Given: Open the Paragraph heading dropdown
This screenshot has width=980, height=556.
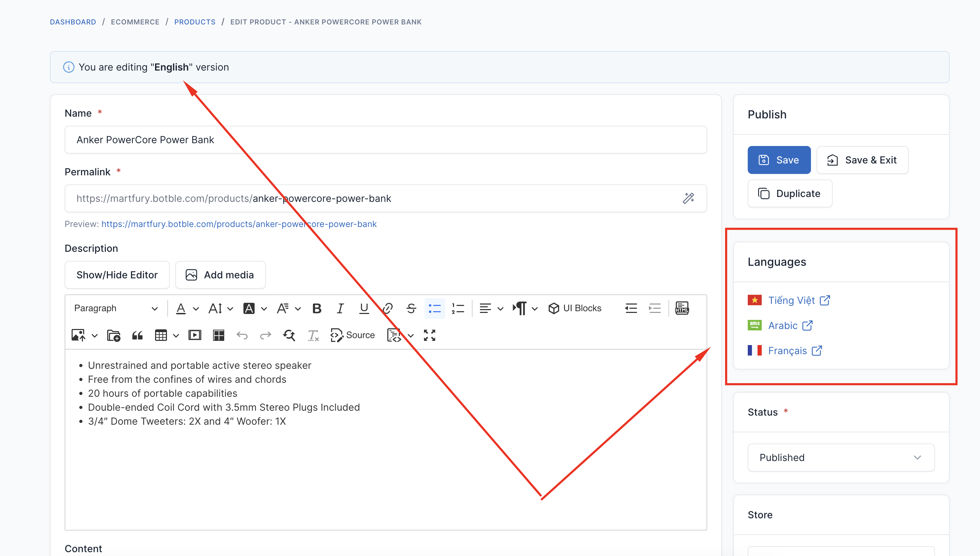Looking at the screenshot, I should [116, 308].
